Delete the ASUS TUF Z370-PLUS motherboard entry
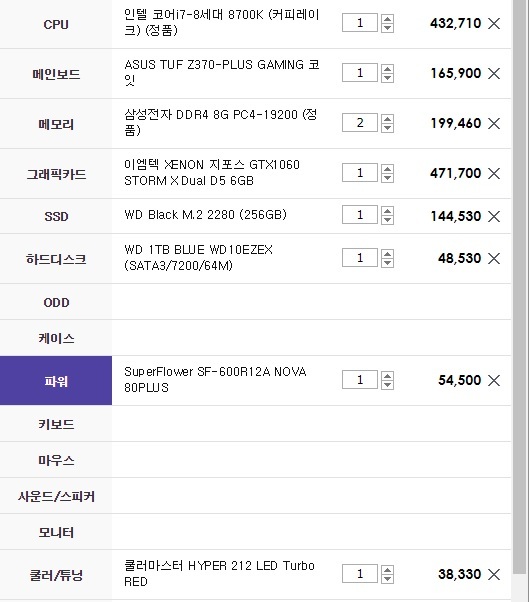Image resolution: width=529 pixels, height=602 pixels. click(x=494, y=73)
